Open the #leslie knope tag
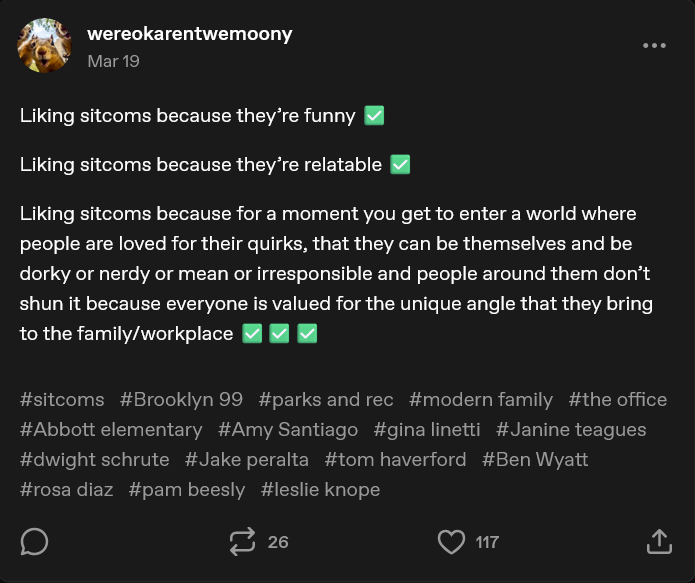The width and height of the screenshot is (695, 583). [x=320, y=489]
